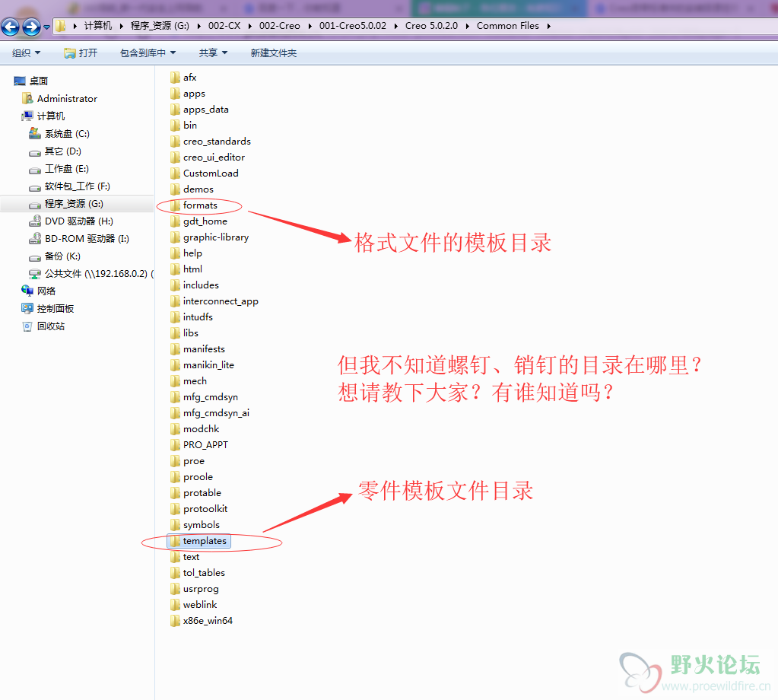Click the 工作盘 (E:) drive icon
This screenshot has height=700, width=778.
coord(35,170)
